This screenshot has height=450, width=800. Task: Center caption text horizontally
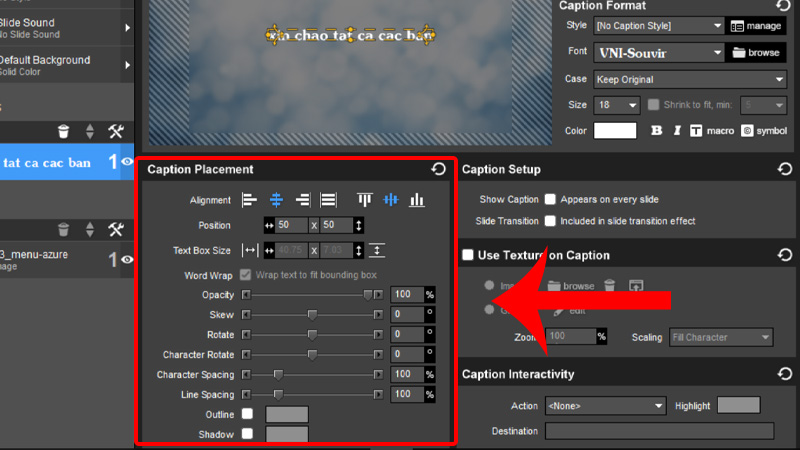[x=276, y=200]
